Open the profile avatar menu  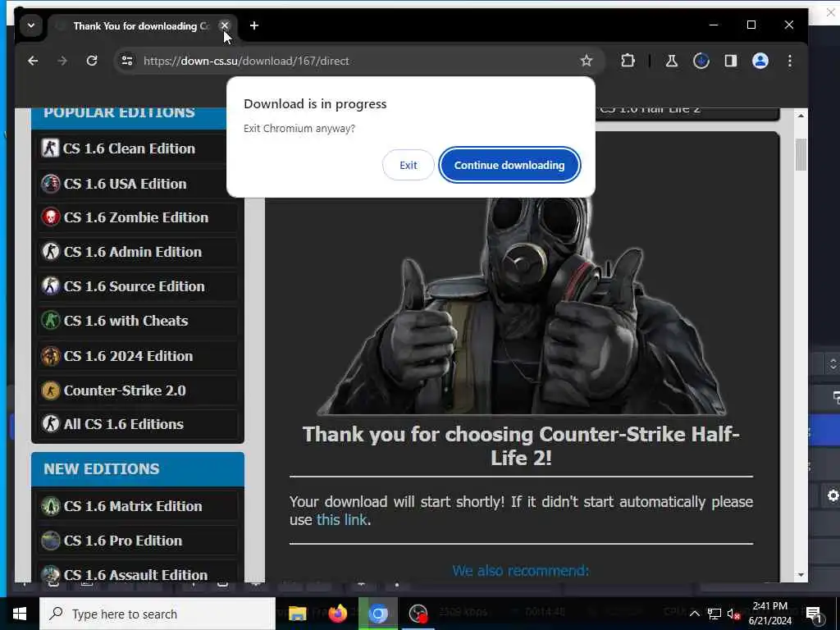(x=760, y=61)
